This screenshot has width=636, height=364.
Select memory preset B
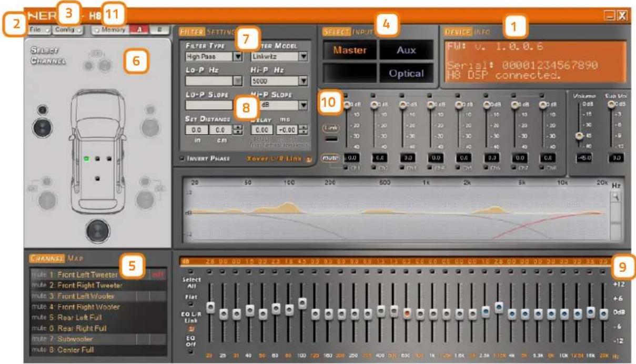(159, 30)
